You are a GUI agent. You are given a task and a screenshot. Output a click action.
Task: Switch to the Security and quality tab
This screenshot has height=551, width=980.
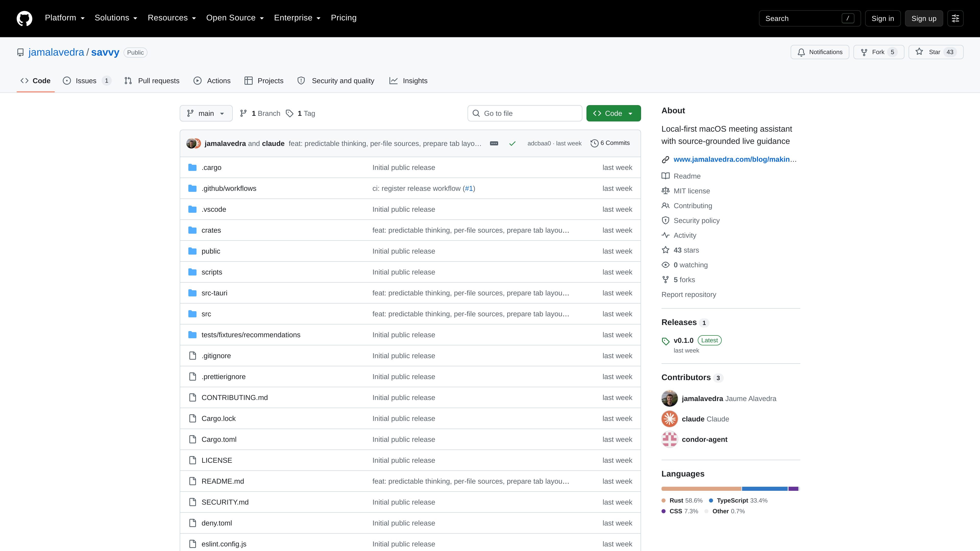(336, 81)
